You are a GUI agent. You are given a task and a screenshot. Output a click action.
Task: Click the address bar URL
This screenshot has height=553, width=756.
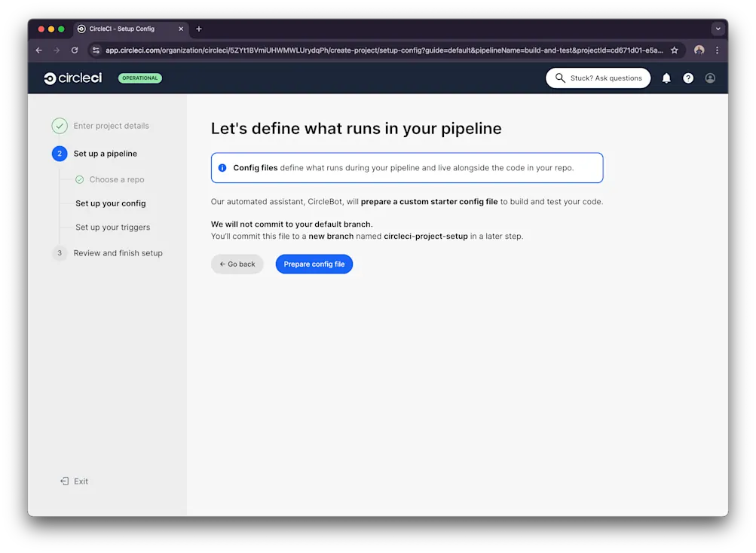(x=384, y=50)
